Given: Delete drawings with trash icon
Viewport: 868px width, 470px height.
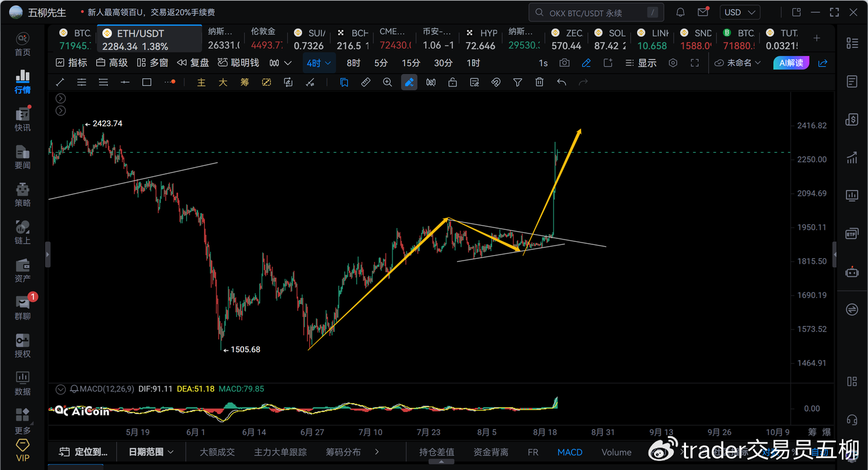Looking at the screenshot, I should (x=539, y=82).
